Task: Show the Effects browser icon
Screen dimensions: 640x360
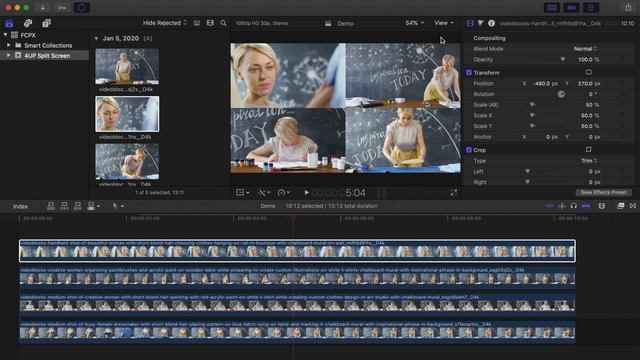Action: [x=620, y=206]
